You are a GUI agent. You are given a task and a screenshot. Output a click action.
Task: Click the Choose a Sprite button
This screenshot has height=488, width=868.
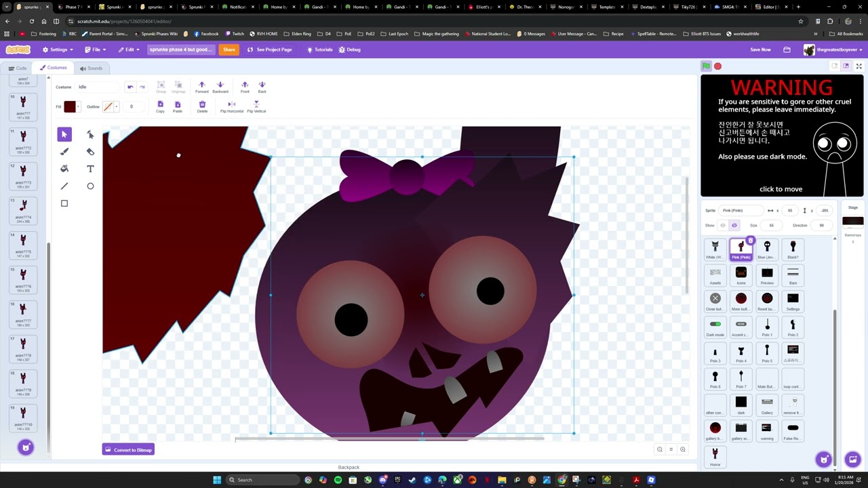tap(824, 460)
